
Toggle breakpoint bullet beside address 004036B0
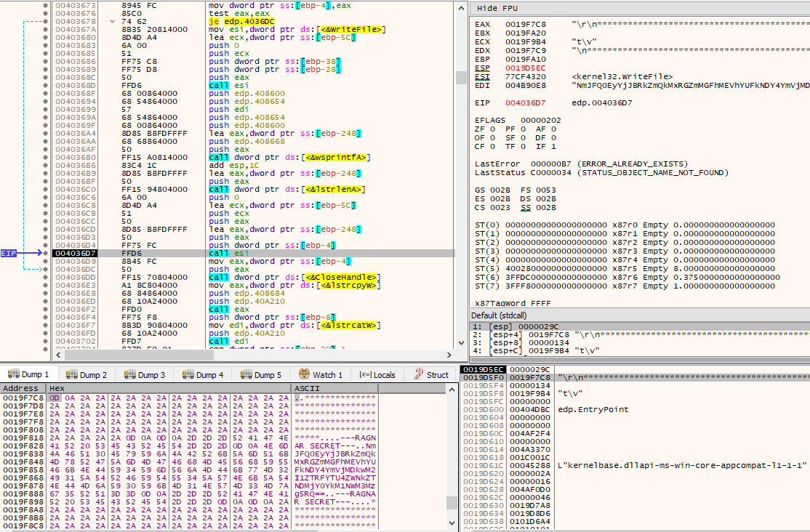(x=46, y=158)
